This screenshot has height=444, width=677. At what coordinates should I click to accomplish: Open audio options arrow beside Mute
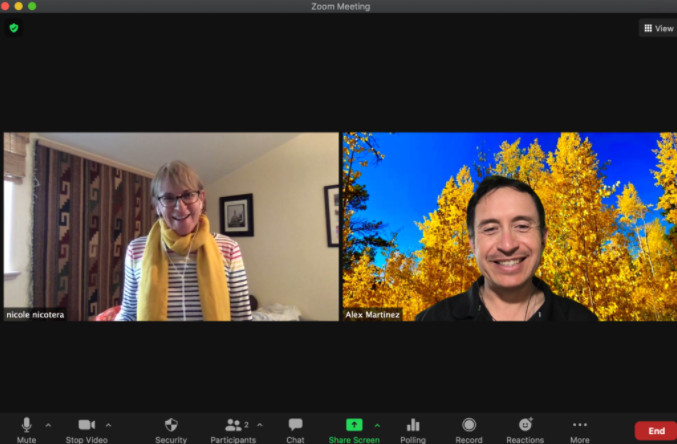[x=48, y=425]
